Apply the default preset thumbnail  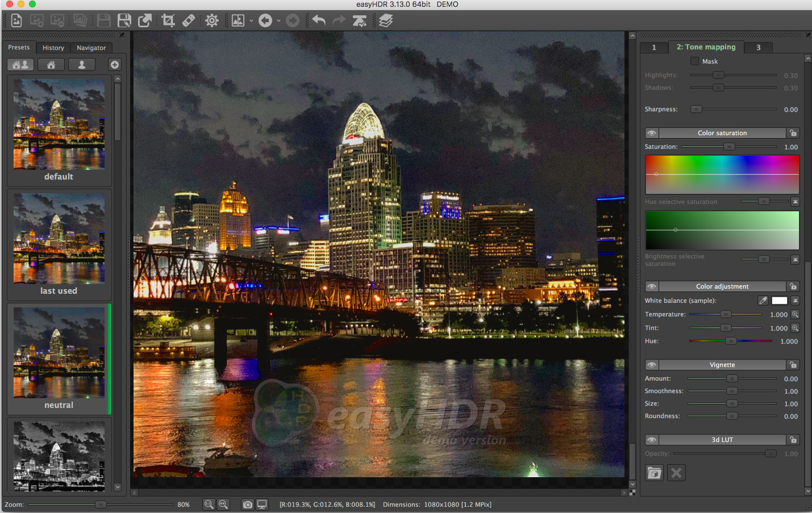(x=59, y=131)
